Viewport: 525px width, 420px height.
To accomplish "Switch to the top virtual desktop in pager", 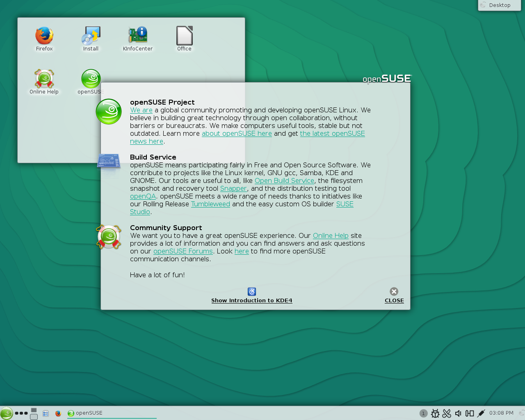I will click(34, 410).
